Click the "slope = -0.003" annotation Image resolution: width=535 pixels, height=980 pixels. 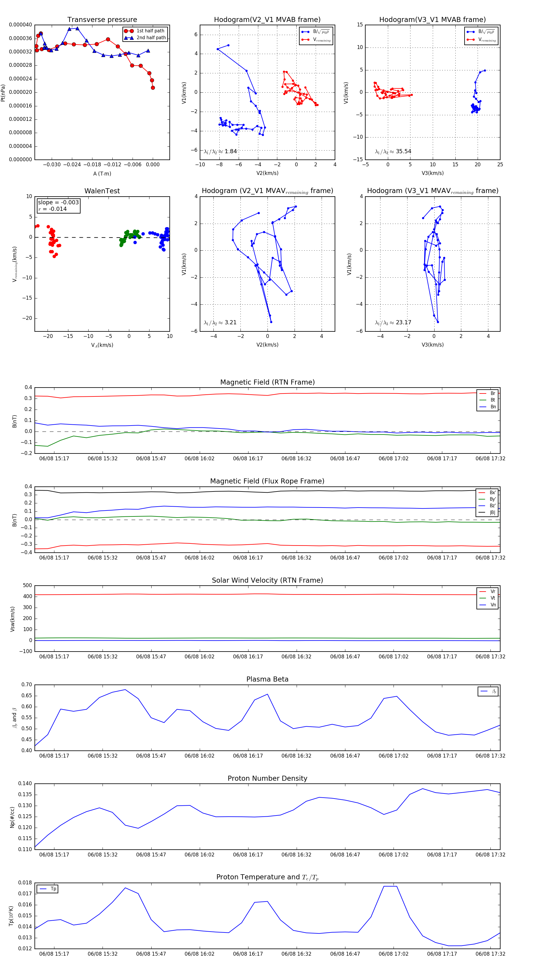pos(58,203)
